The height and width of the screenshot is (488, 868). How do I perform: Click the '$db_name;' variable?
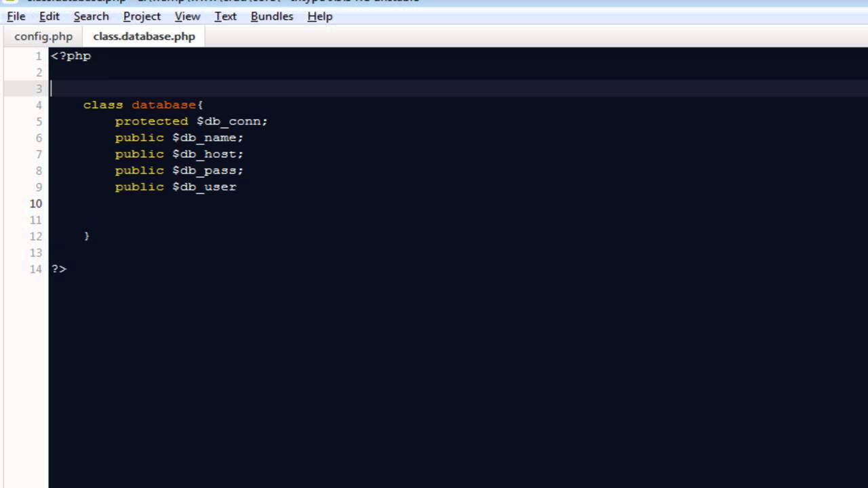click(x=208, y=138)
